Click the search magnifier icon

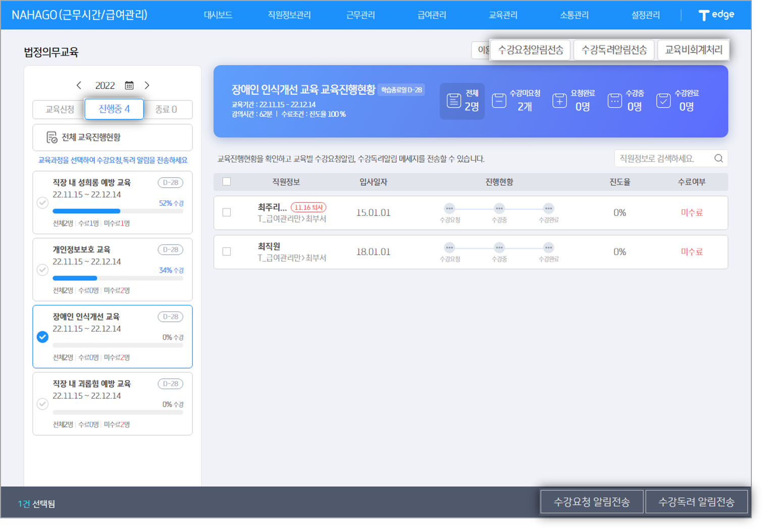(719, 158)
